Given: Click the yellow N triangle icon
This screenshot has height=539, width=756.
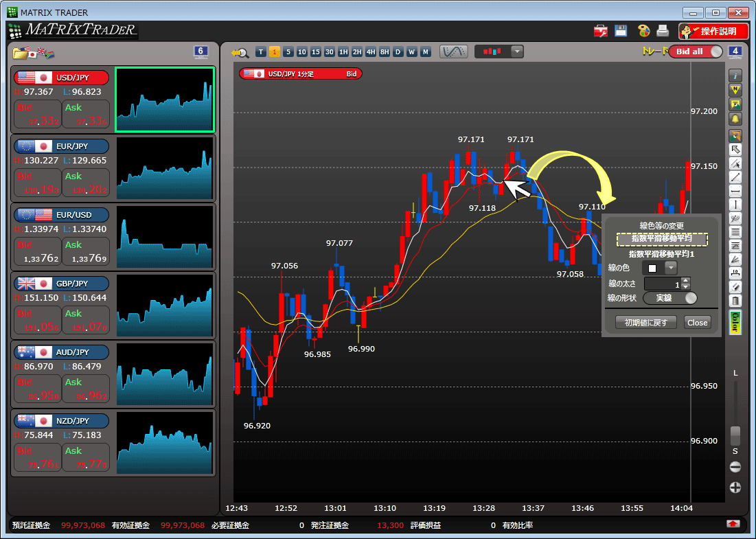Looking at the screenshot, I should coord(735,90).
